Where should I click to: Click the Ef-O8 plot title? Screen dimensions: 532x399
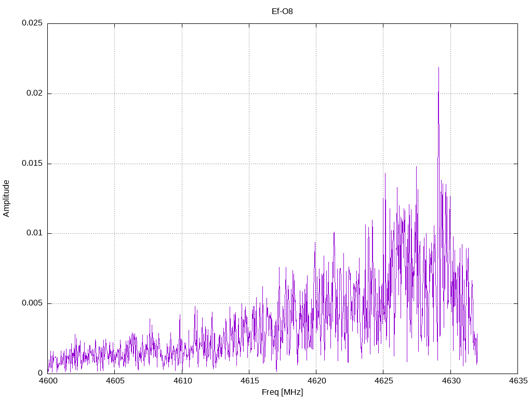282,11
